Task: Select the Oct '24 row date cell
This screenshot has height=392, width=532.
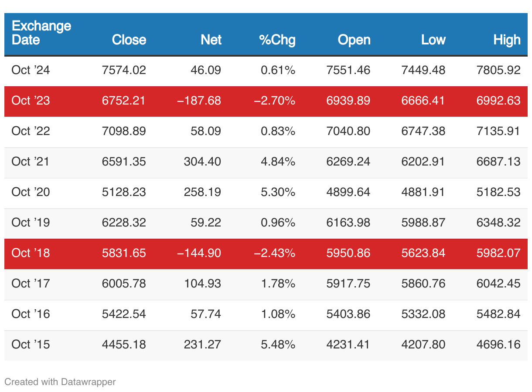Action: [x=31, y=70]
